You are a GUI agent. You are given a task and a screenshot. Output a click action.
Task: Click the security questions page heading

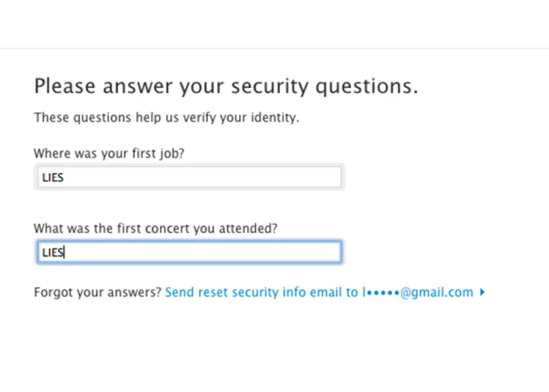tap(226, 85)
